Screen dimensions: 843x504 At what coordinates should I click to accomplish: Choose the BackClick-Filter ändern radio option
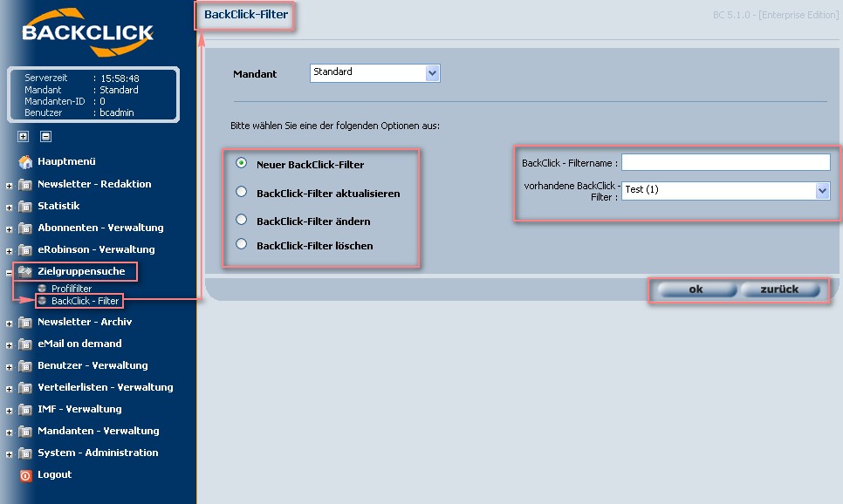point(242,219)
